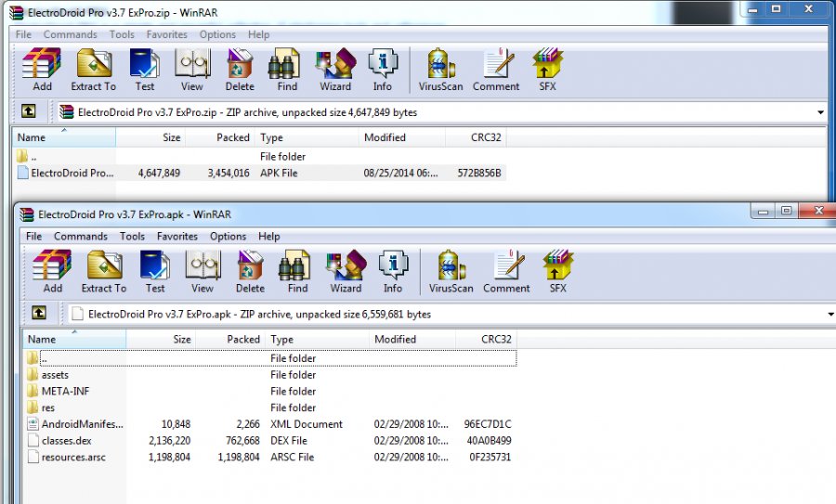Click Add icon in the ExPro.zip window
Image resolution: width=836 pixels, height=504 pixels.
coord(42,70)
